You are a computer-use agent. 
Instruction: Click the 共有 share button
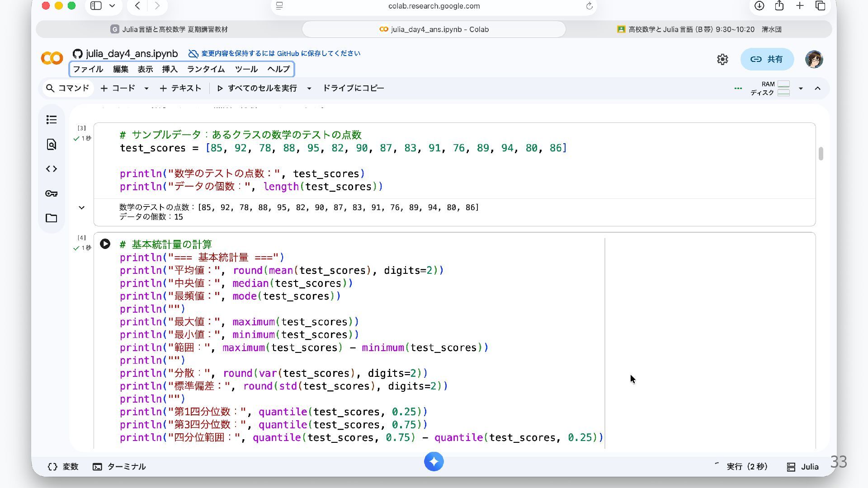(767, 59)
